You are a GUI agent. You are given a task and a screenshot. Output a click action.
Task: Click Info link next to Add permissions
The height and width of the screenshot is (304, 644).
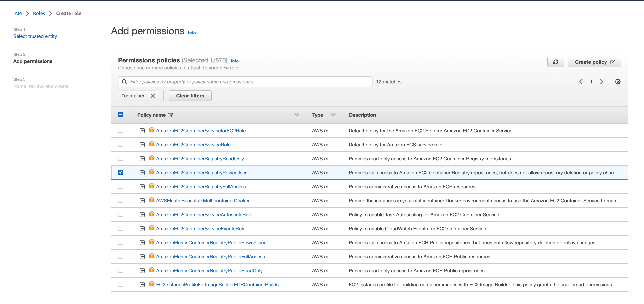tap(192, 33)
